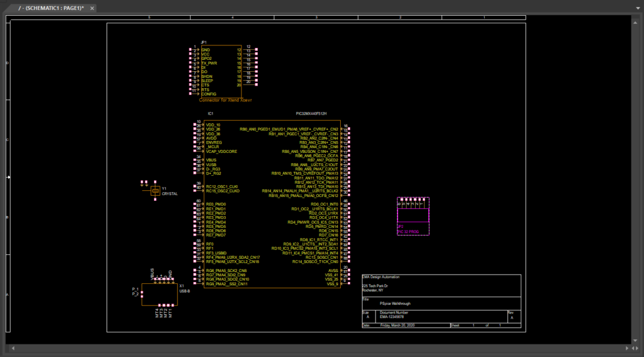This screenshot has height=357, width=644.
Task: Click the P_1 pin label on X1
Action: point(135,290)
